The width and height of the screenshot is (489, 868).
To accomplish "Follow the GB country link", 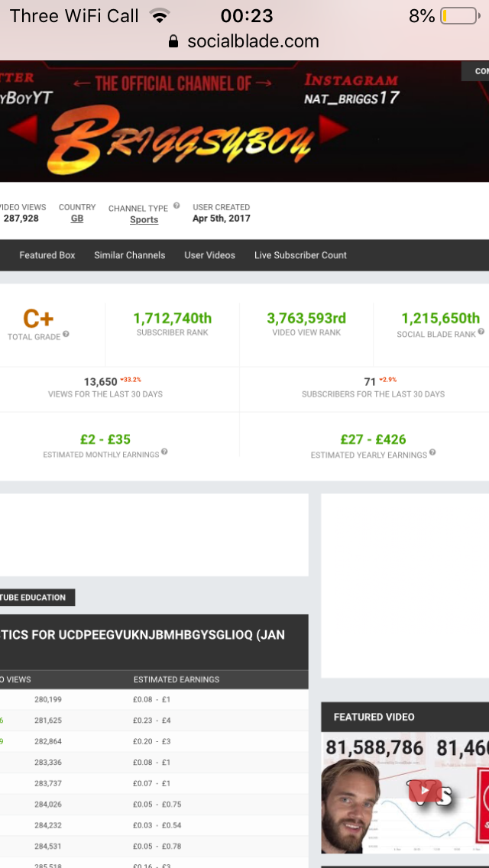I will pyautogui.click(x=77, y=219).
